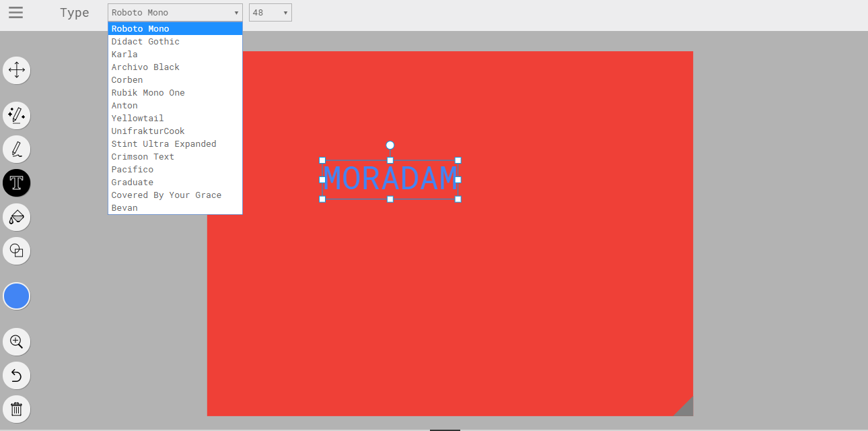Select the Fill bucket tool

tap(17, 217)
